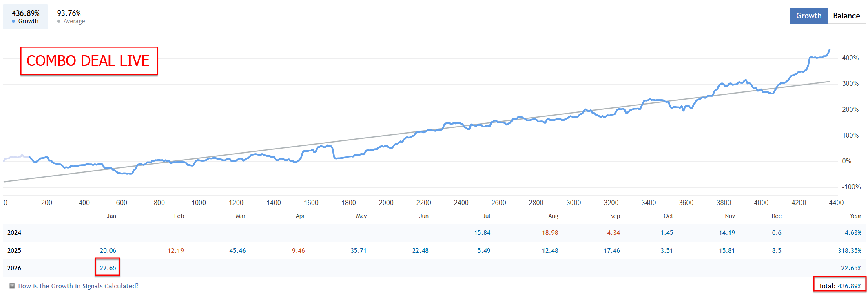Viewport: 868px width, 294px height.
Task: Open the "How is the Growth in Signals Calculated?" link
Action: coord(78,286)
